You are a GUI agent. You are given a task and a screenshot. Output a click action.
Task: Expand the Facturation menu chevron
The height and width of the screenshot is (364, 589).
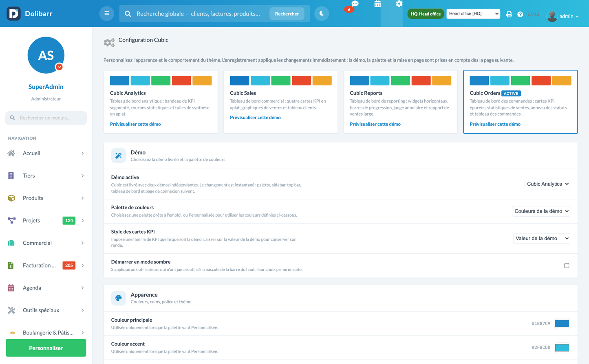pyautogui.click(x=83, y=265)
